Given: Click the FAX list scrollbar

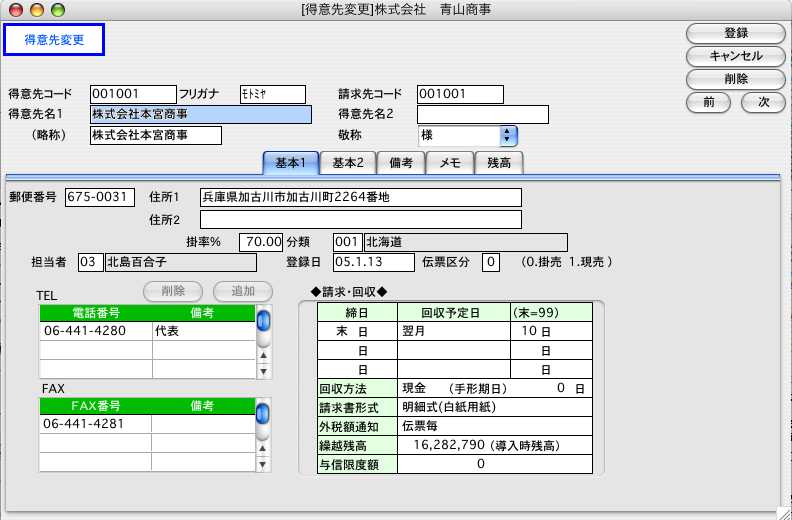Looking at the screenshot, I should (x=264, y=437).
